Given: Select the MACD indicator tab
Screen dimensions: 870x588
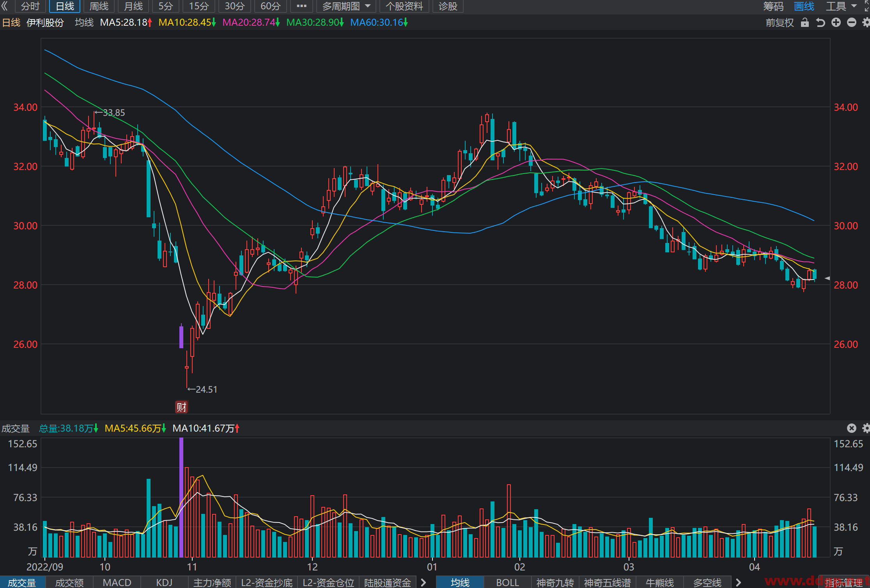Looking at the screenshot, I should (x=117, y=582).
